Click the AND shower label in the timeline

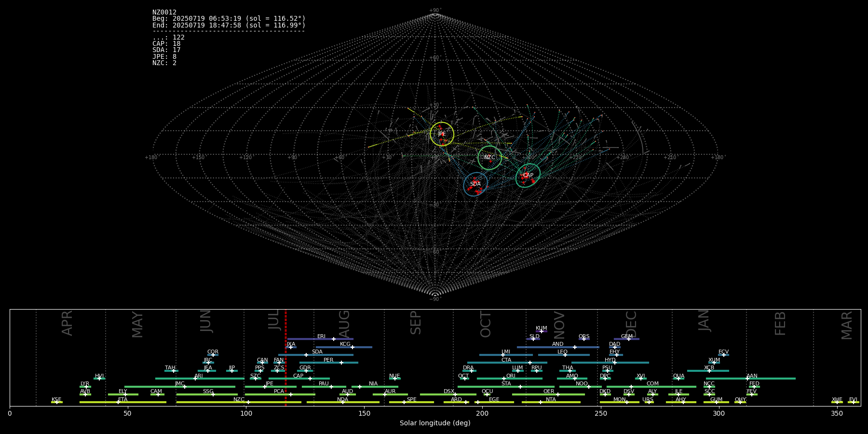558,344
